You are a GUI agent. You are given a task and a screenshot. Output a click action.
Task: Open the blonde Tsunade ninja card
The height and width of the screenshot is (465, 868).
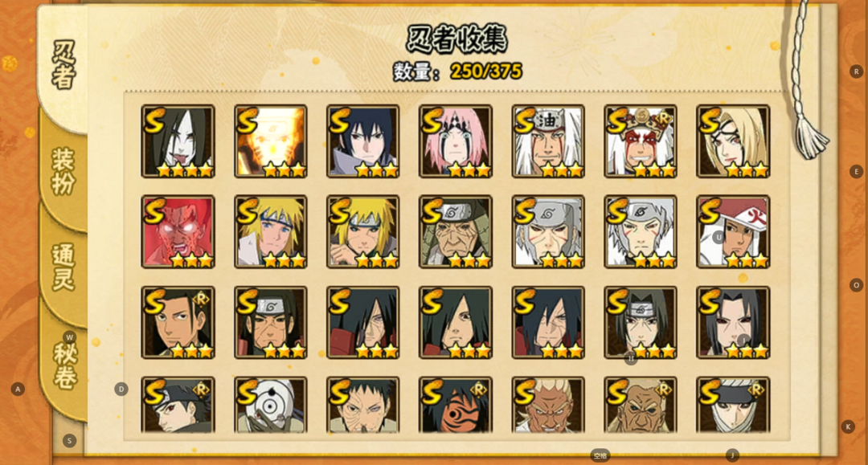tap(733, 141)
